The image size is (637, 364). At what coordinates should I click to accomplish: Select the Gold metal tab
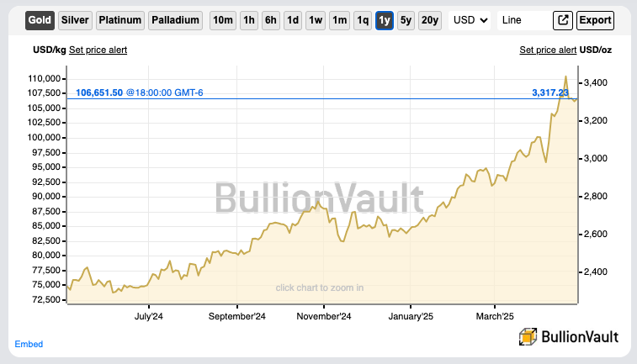tap(40, 20)
